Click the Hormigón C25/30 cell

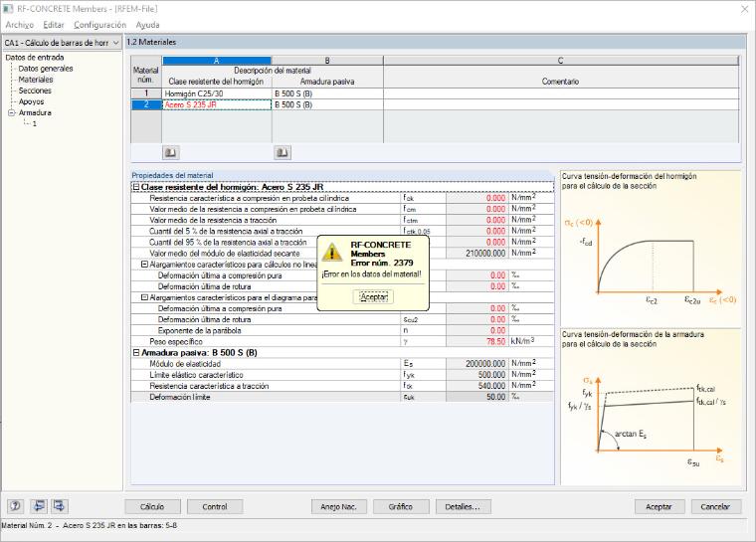tap(217, 93)
